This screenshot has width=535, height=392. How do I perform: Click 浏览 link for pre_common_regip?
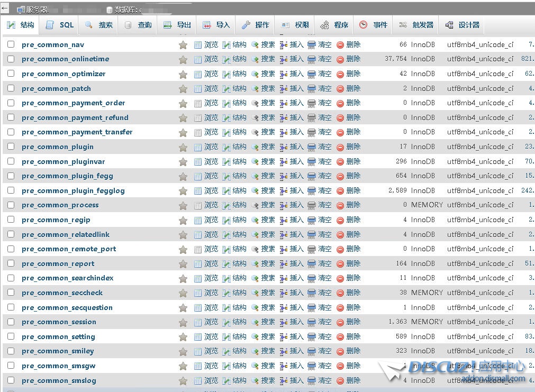point(211,220)
